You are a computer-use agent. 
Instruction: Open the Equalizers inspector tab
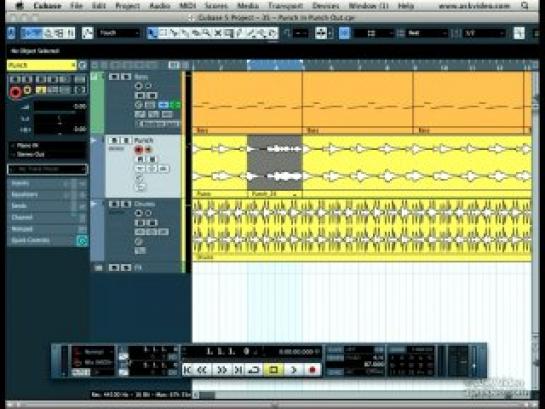pos(47,195)
